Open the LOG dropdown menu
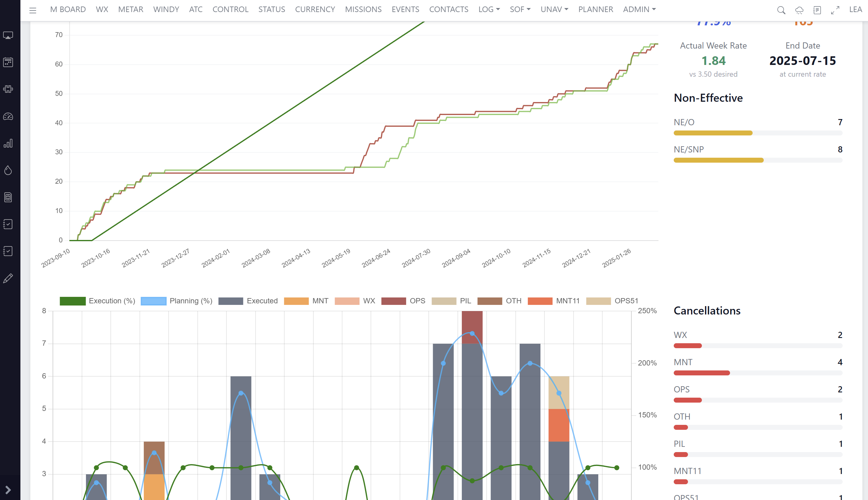 [x=489, y=9]
